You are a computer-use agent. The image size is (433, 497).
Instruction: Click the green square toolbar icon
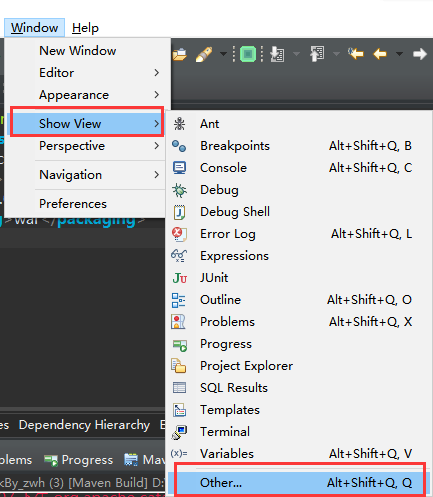[248, 54]
